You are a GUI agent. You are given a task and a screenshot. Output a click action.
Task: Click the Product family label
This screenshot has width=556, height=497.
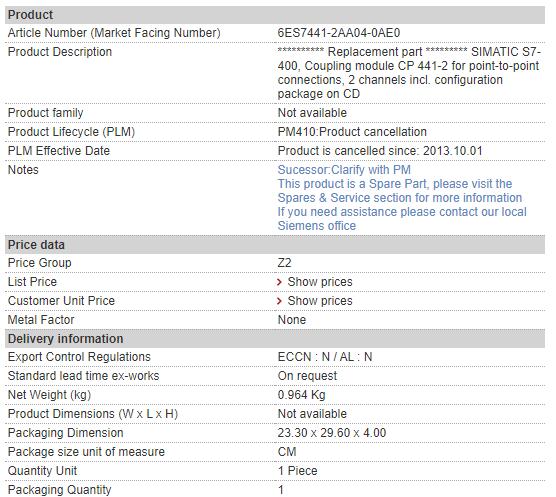point(45,113)
